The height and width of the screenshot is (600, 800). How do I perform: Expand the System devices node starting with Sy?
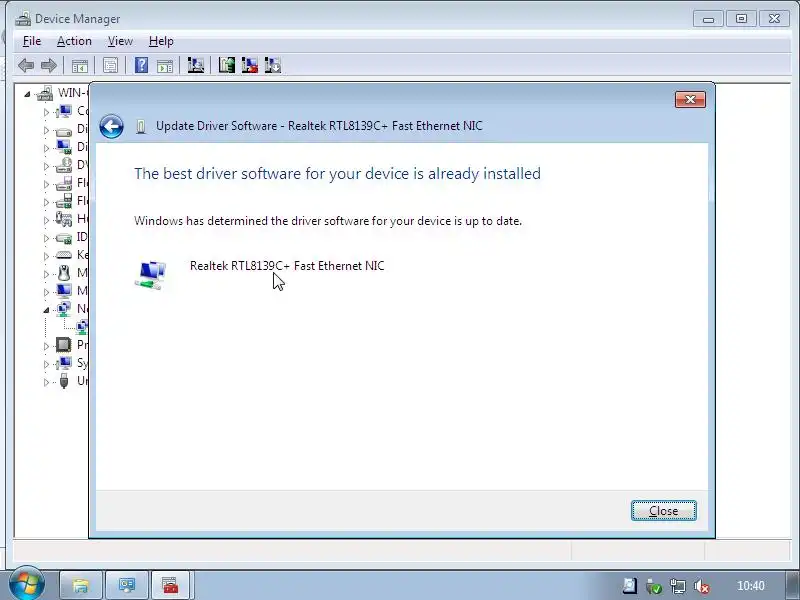coord(46,364)
